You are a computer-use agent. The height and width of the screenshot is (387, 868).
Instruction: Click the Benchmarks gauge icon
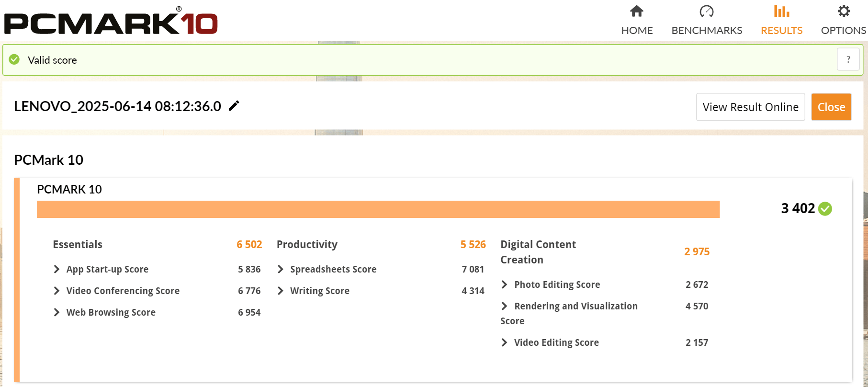pyautogui.click(x=707, y=11)
